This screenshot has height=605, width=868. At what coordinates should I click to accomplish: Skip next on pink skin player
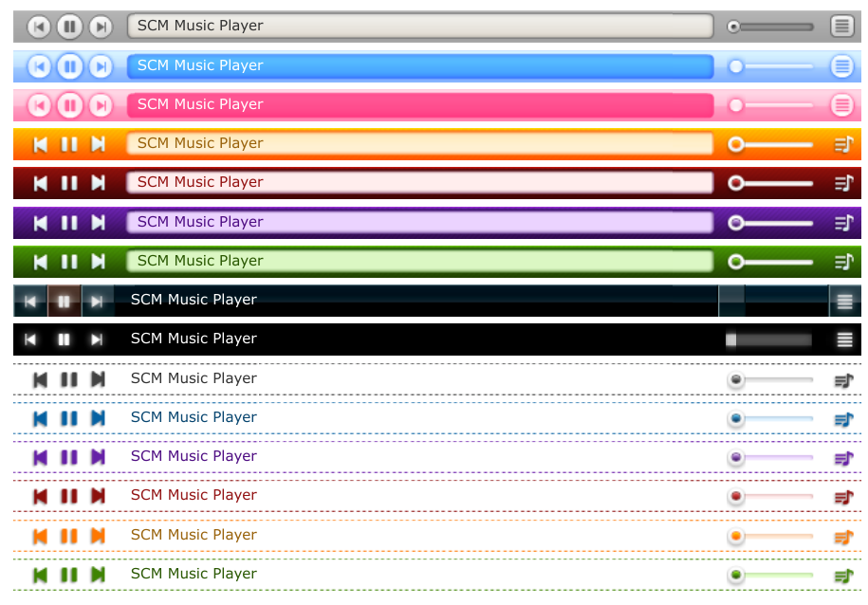(101, 105)
